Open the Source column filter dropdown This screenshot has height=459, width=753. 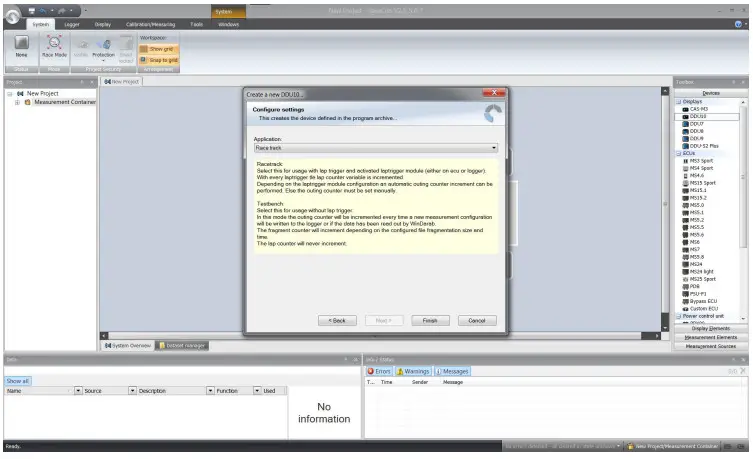[x=132, y=391]
